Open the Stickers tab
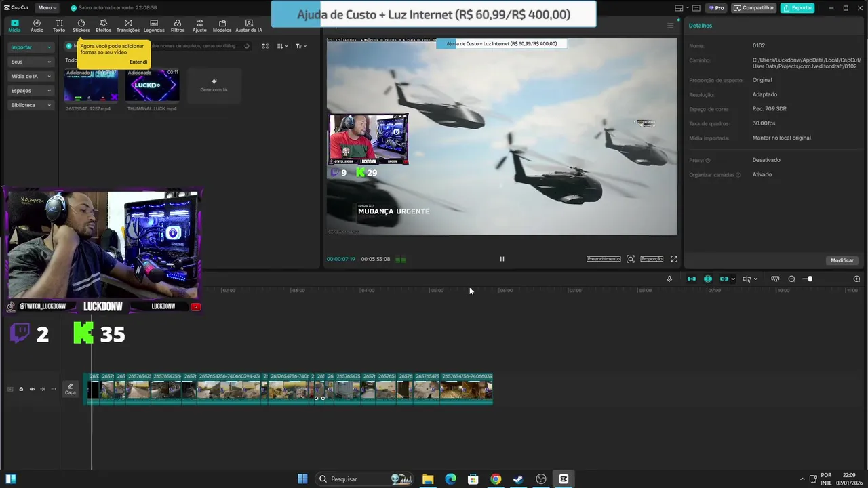The image size is (868, 488). point(81,26)
